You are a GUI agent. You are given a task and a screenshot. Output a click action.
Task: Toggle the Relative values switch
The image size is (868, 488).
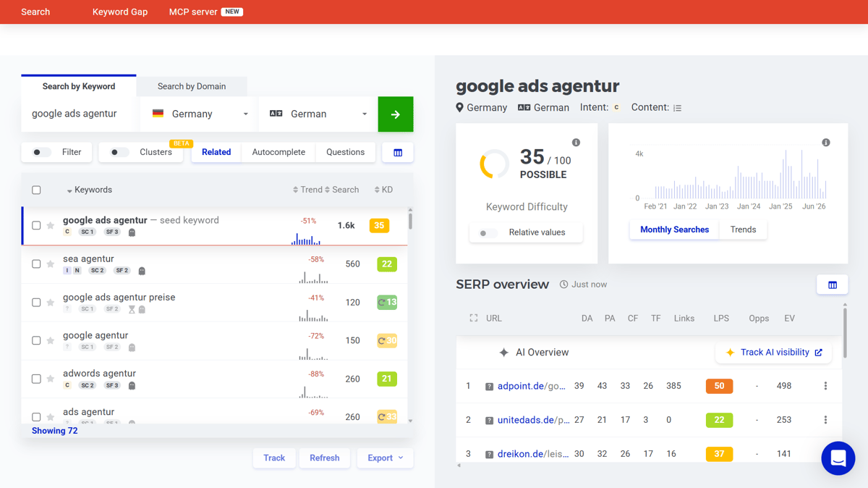coord(488,233)
